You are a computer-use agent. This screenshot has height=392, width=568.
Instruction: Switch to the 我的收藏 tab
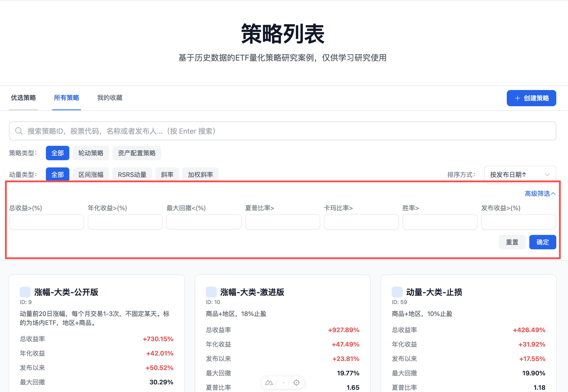[x=109, y=98]
